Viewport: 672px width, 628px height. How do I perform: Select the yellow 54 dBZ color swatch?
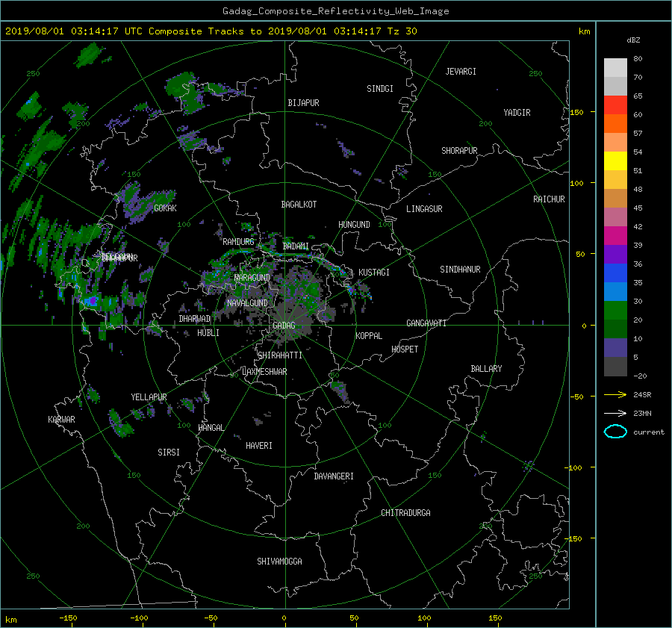pos(615,161)
